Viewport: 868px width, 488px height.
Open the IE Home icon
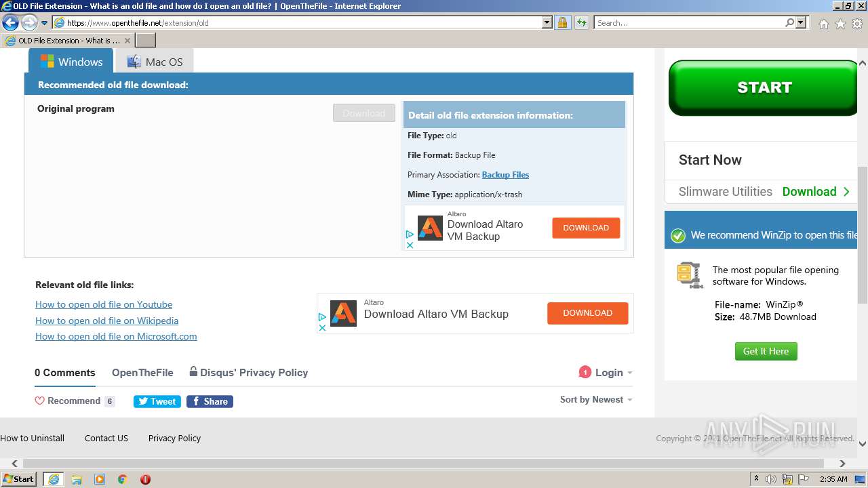(823, 24)
